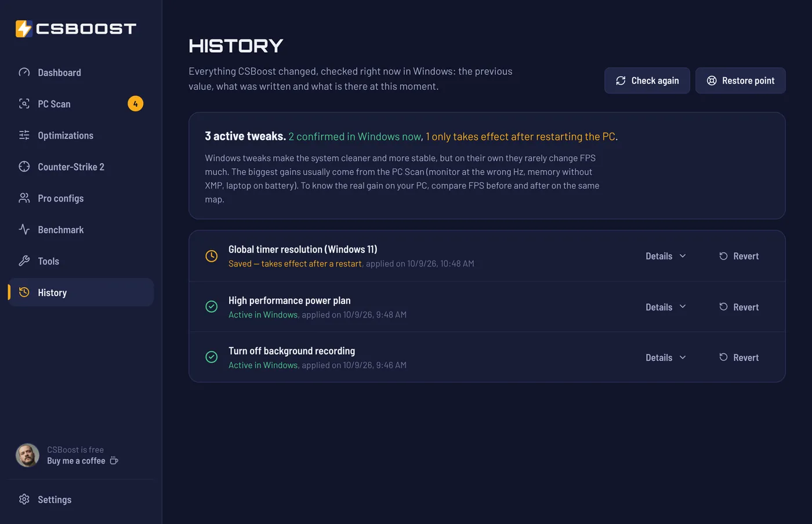Screen dimensions: 812x524
Task: Select History in the sidebar
Action: [x=81, y=292]
